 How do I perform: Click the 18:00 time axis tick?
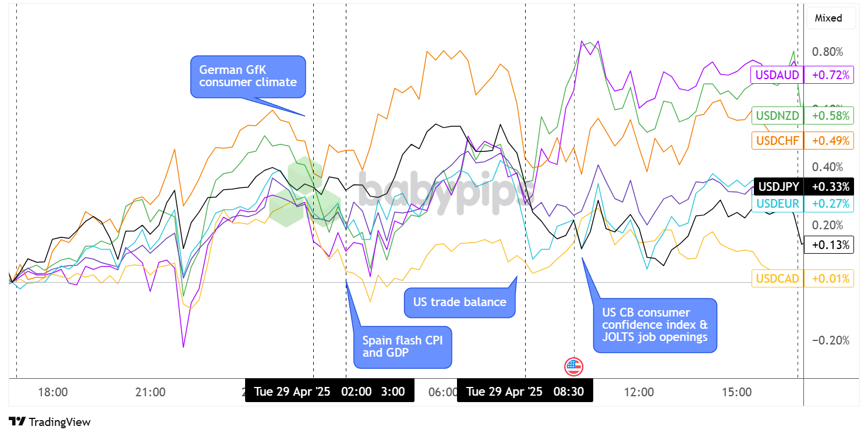[52, 392]
